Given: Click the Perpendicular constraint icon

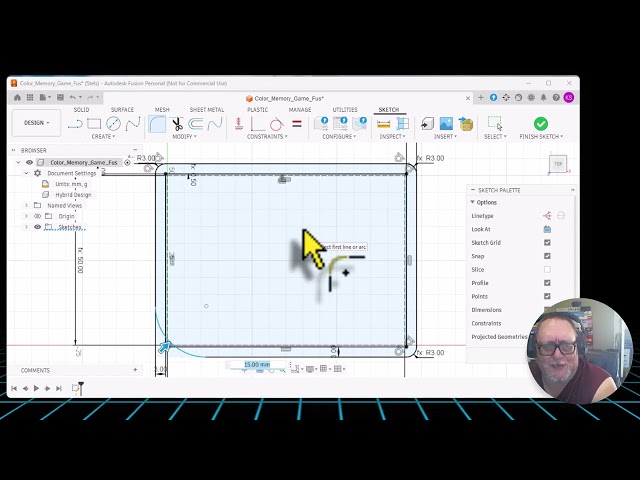Looking at the screenshot, I should 257,124.
